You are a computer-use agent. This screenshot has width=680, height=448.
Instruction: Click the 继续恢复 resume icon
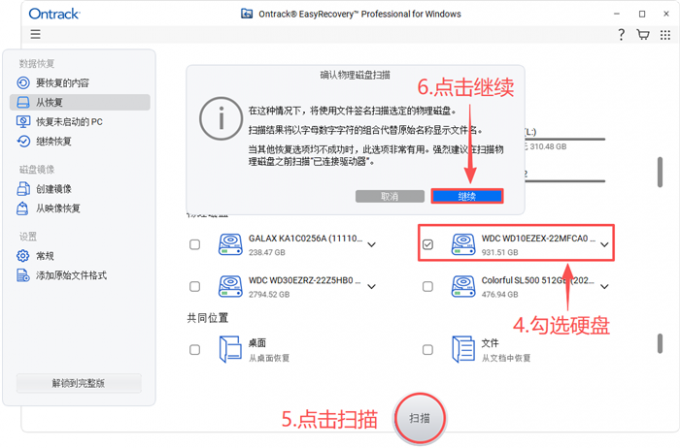click(23, 141)
